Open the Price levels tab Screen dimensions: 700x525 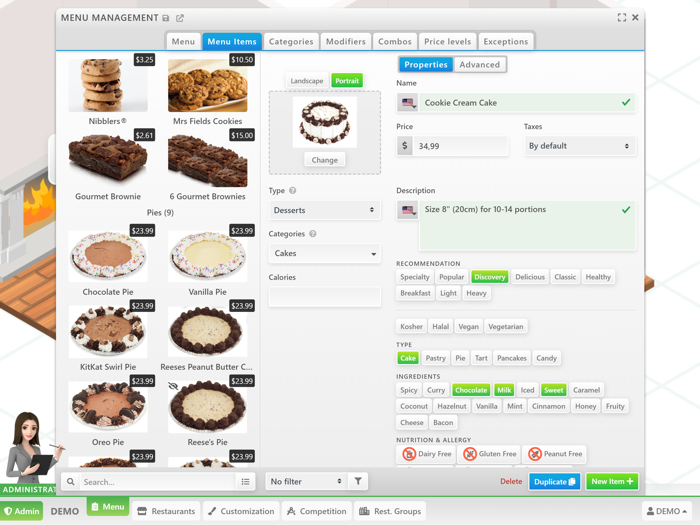point(447,42)
